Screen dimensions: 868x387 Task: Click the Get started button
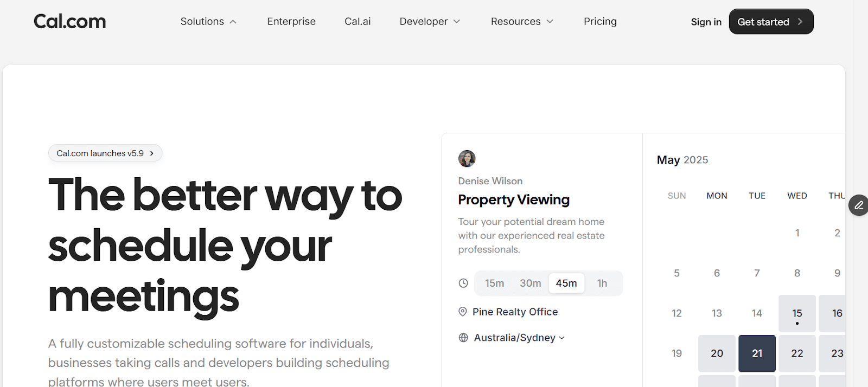[x=771, y=22]
